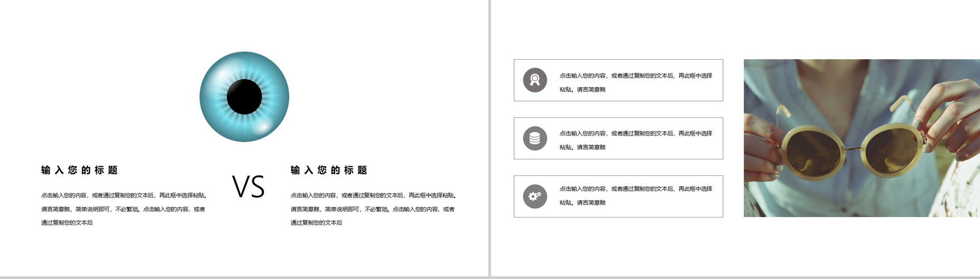The width and height of the screenshot is (980, 279).
Task: Select the blue eye iris image
Action: [x=244, y=97]
